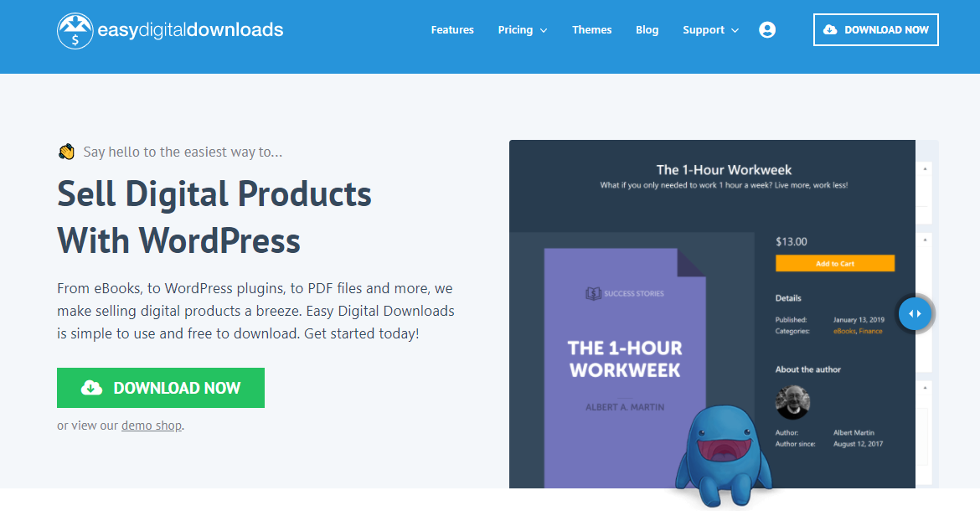The height and width of the screenshot is (511, 980).
Task: Click the 'Details' heading in product preview
Action: click(x=788, y=298)
